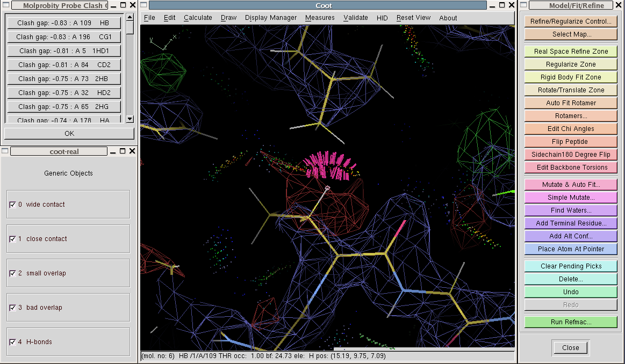Open the Validate menu
This screenshot has width=625, height=364.
[356, 18]
